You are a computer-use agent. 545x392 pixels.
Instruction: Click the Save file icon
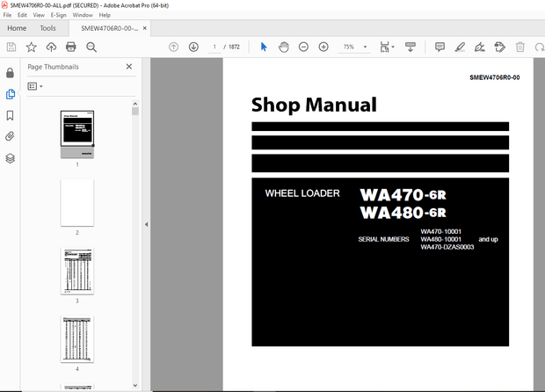coord(11,47)
